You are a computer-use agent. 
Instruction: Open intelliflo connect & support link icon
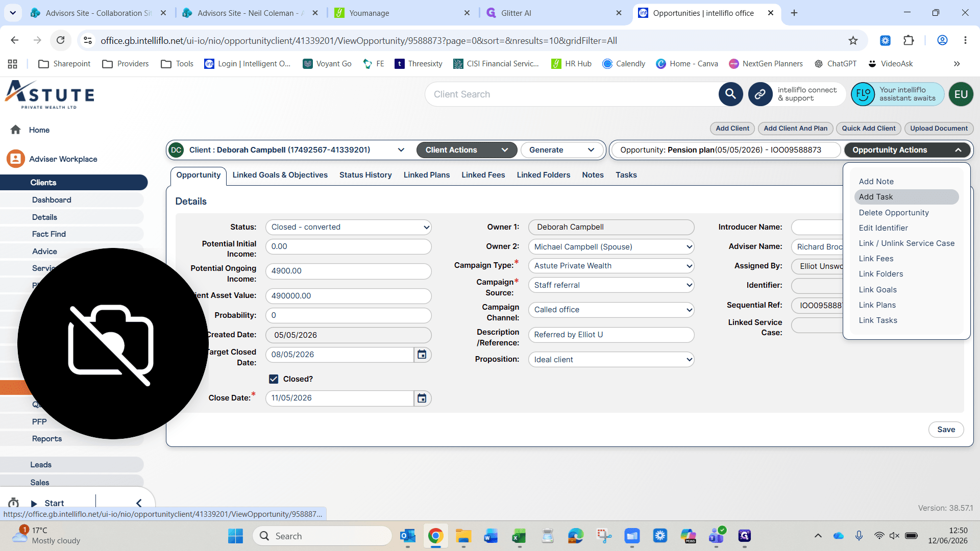pos(760,94)
